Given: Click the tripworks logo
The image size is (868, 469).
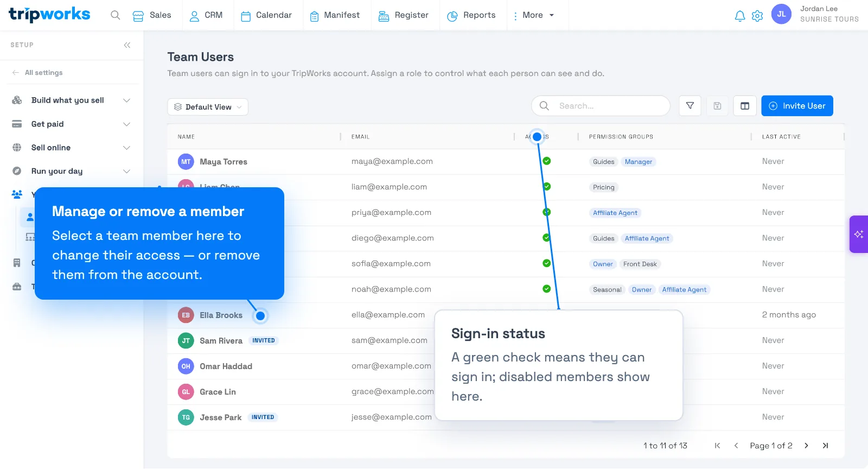Looking at the screenshot, I should point(49,15).
